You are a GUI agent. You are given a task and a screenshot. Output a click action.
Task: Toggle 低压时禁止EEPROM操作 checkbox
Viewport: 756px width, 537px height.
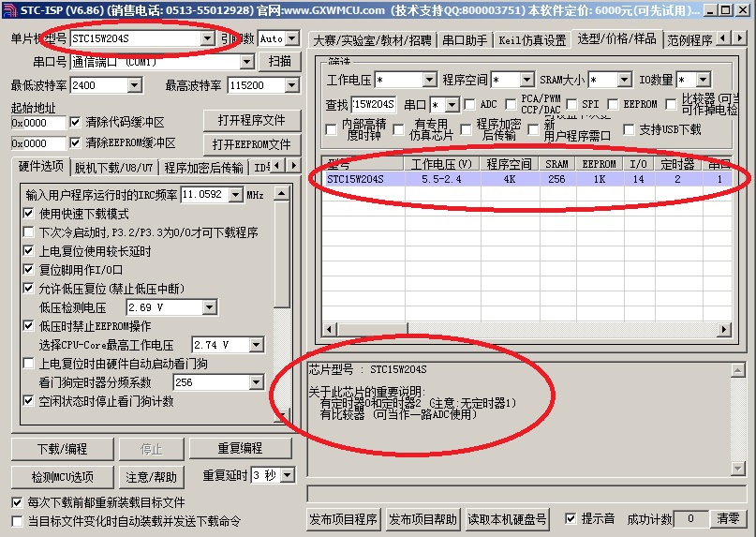coord(28,326)
